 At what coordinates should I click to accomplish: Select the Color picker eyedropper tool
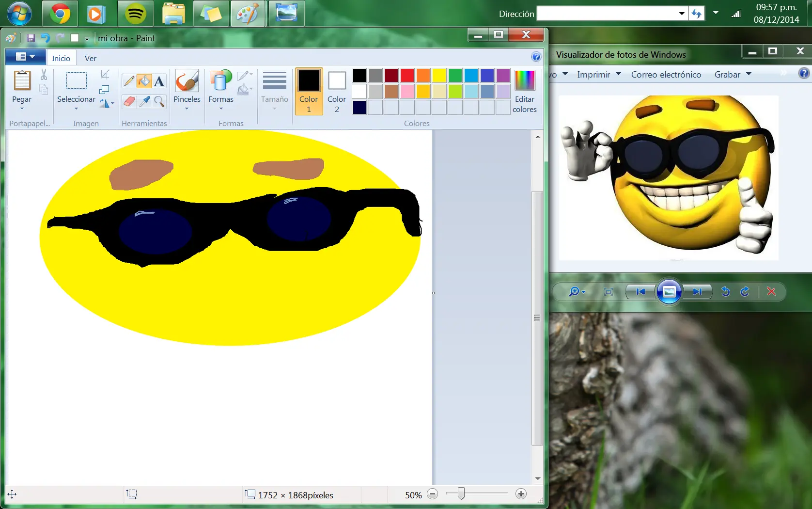(144, 101)
